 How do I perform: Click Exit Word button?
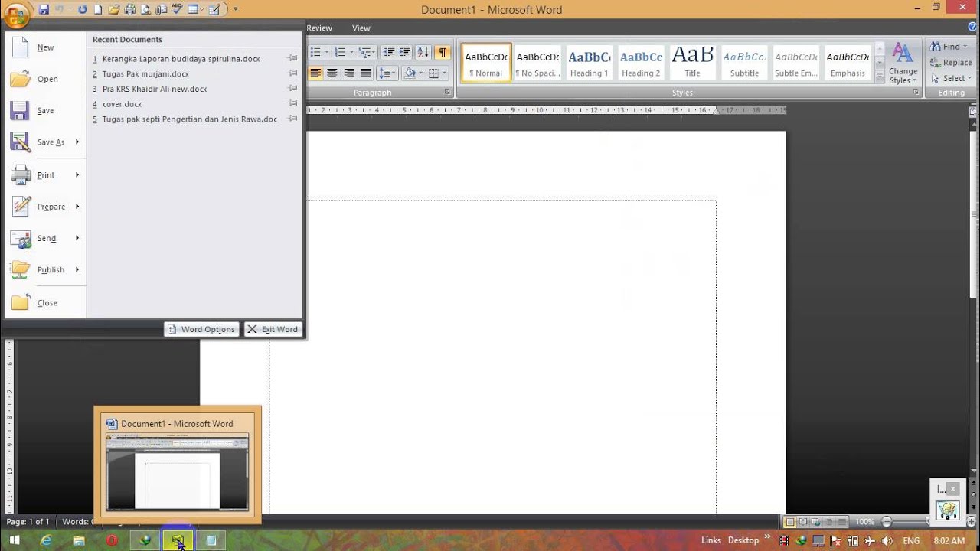pyautogui.click(x=273, y=329)
